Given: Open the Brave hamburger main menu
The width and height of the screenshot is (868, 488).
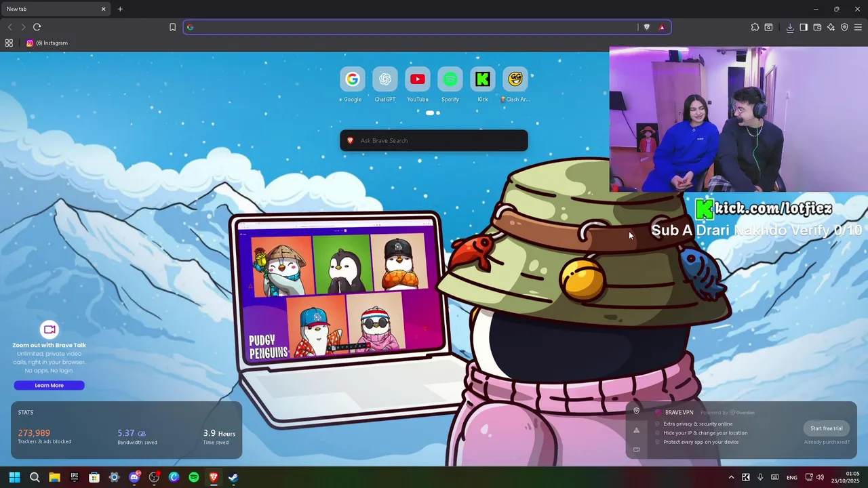Looking at the screenshot, I should [858, 27].
